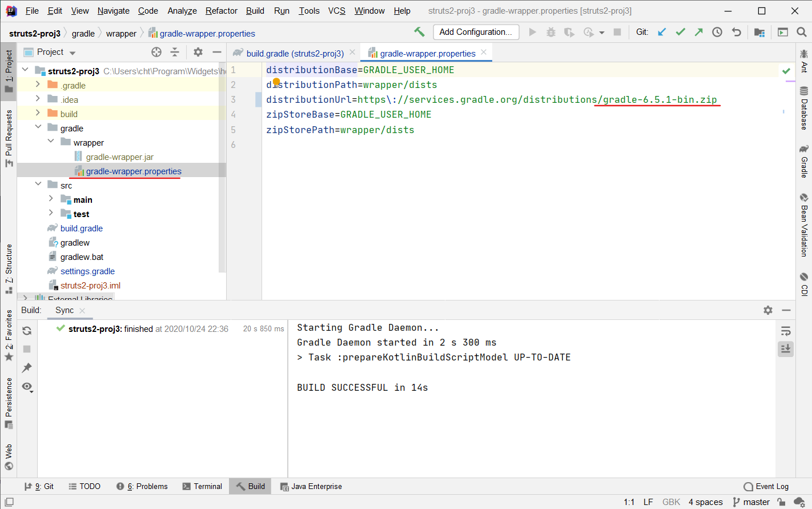Open Project Structure icon
This screenshot has height=509, width=812.
(x=759, y=32)
